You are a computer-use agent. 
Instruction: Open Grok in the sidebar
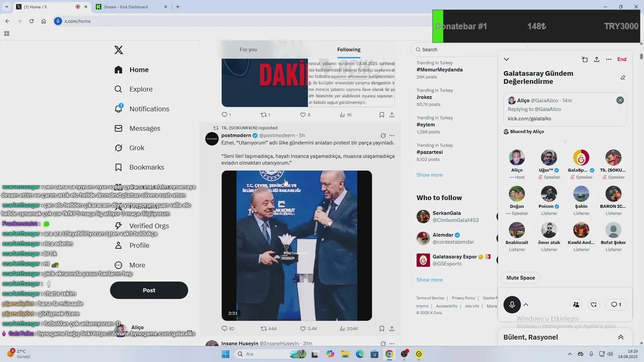[129, 148]
